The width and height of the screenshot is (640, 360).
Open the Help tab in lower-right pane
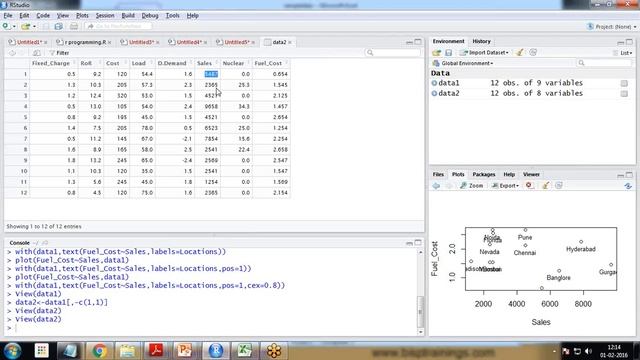[x=509, y=174]
